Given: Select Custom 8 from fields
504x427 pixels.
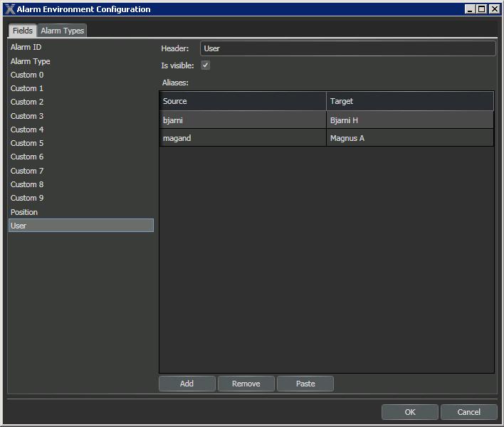Looking at the screenshot, I should pos(81,184).
